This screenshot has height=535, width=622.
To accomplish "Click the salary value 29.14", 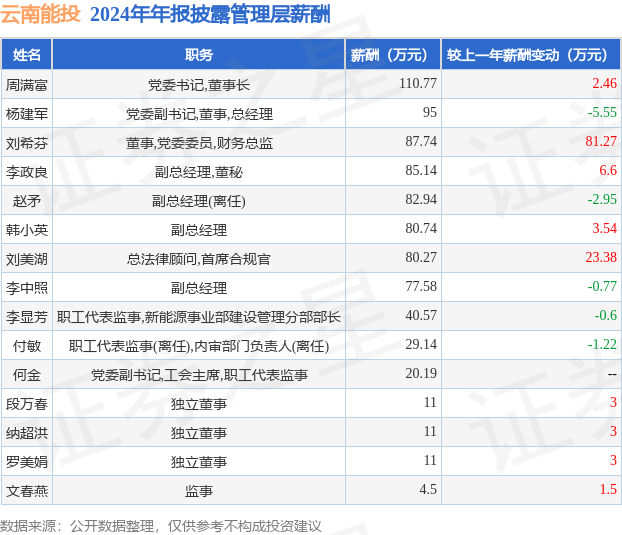I will click(421, 344).
